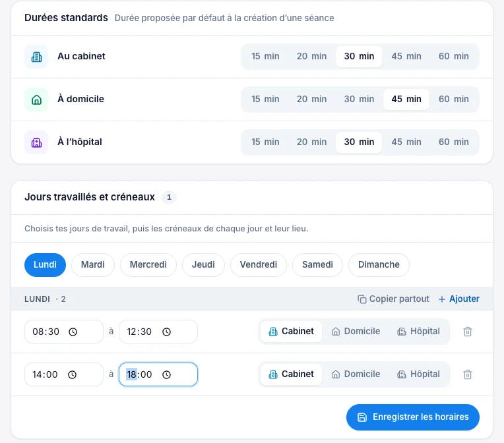Viewport: 504px width, 443px height.
Task: Focus the 18:00 end time field
Action: tap(158, 374)
